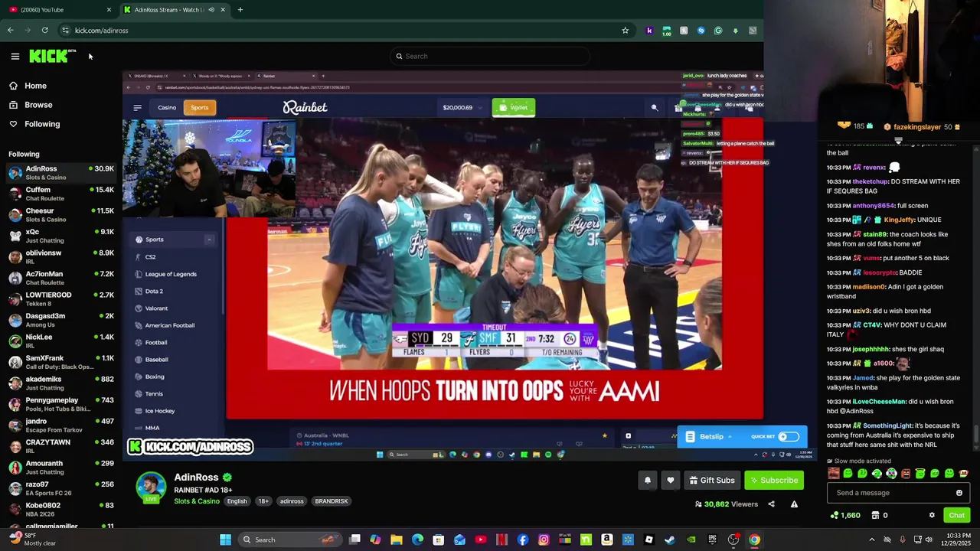
Task: Switch to the YouTube browser tab
Action: pyautogui.click(x=57, y=10)
